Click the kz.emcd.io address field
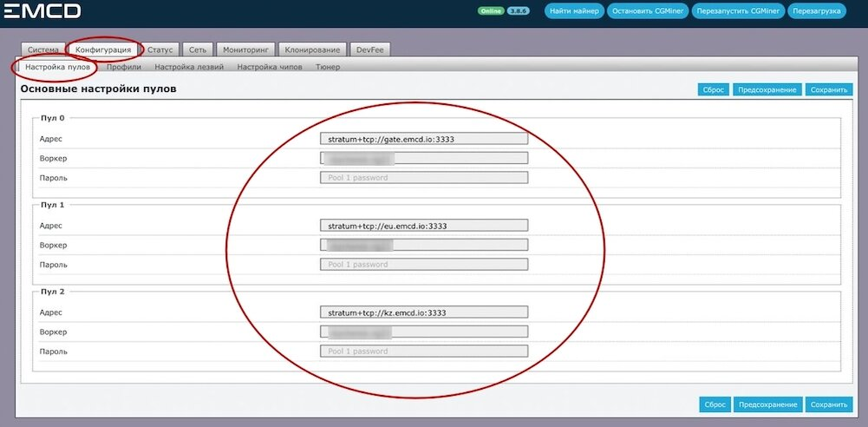Viewport: 868px width, 427px height. (424, 312)
